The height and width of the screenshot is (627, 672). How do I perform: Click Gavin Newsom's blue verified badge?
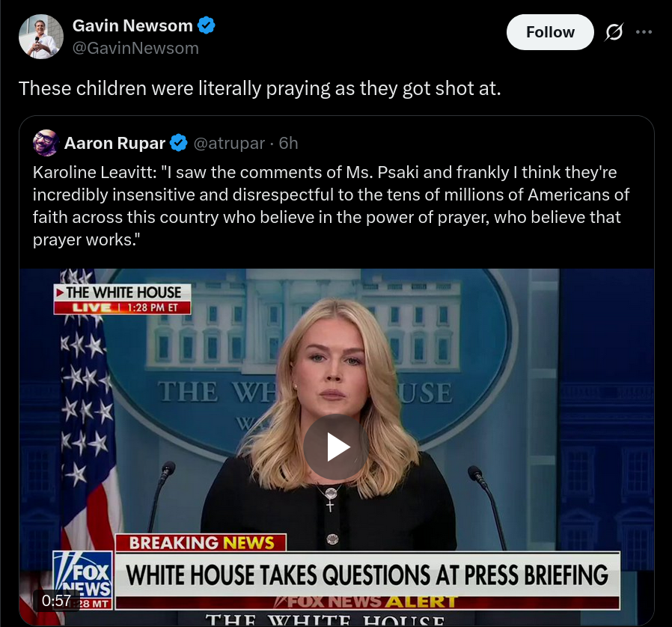click(x=206, y=25)
